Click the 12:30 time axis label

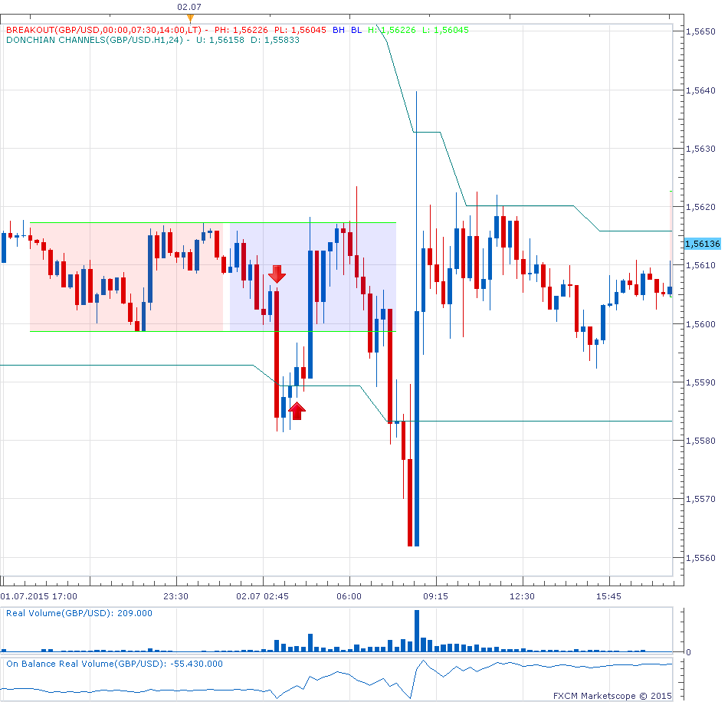click(523, 596)
